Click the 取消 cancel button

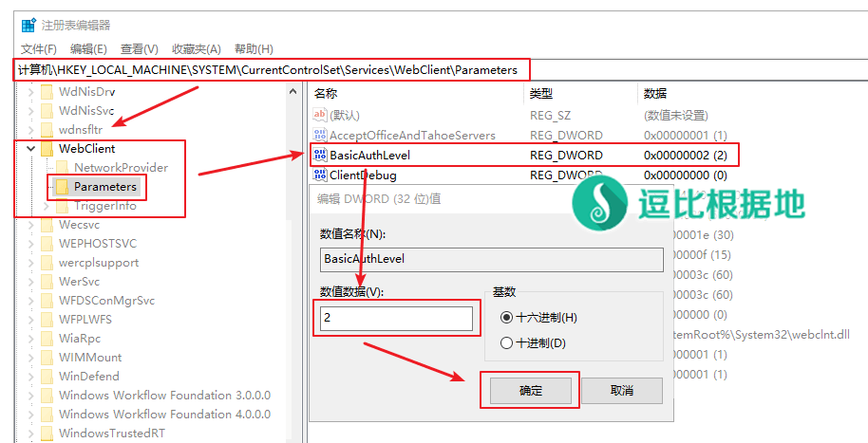(621, 390)
